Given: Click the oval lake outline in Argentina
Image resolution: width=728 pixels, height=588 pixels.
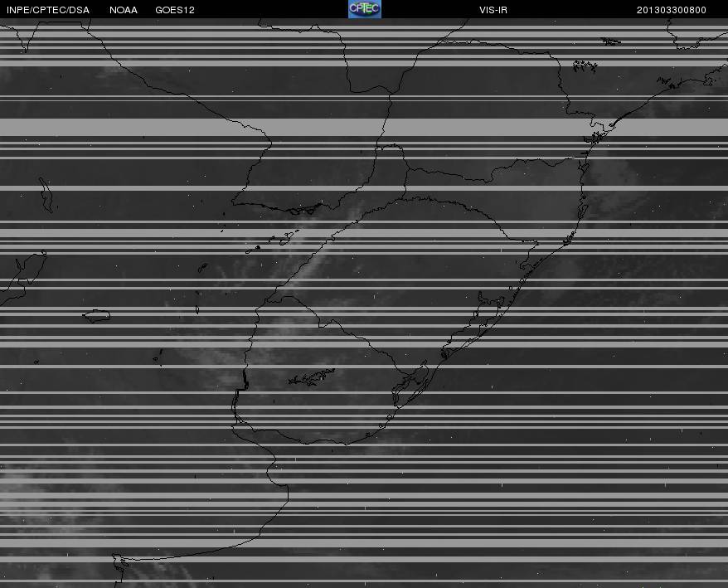Looking at the screenshot, I should point(96,316).
